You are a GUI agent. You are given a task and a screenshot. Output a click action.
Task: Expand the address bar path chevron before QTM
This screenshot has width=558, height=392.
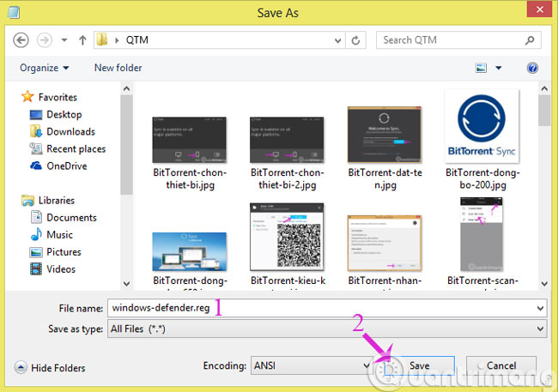[117, 40]
